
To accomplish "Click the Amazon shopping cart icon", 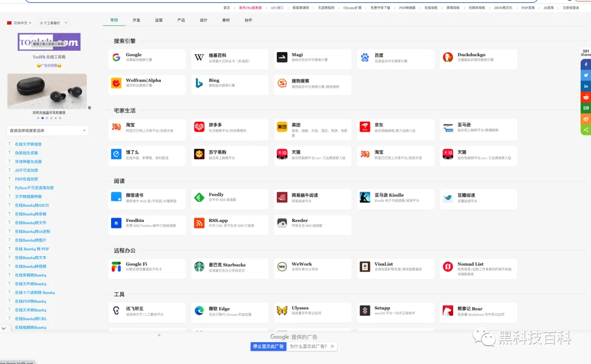I will [x=448, y=127].
